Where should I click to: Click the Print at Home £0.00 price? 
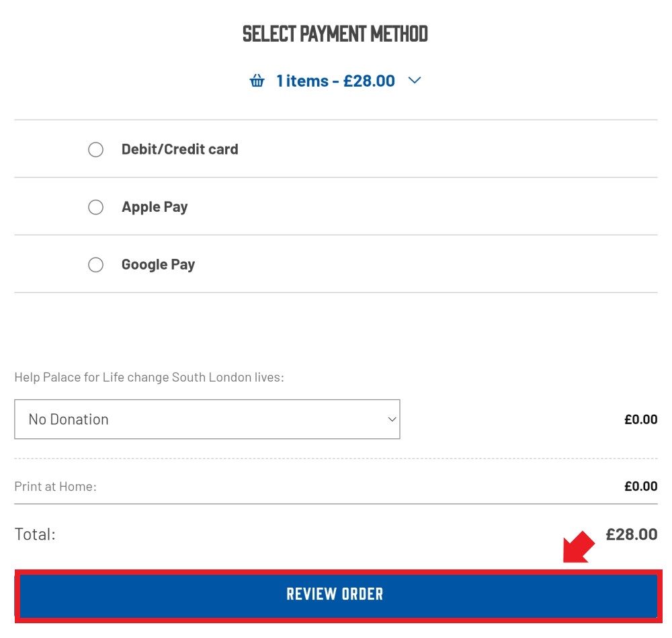[x=640, y=486]
